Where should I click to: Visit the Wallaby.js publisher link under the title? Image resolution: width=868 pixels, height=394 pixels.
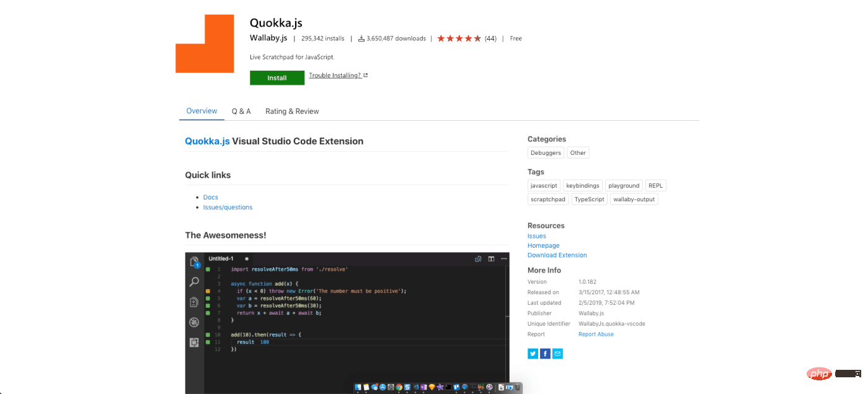tap(268, 38)
